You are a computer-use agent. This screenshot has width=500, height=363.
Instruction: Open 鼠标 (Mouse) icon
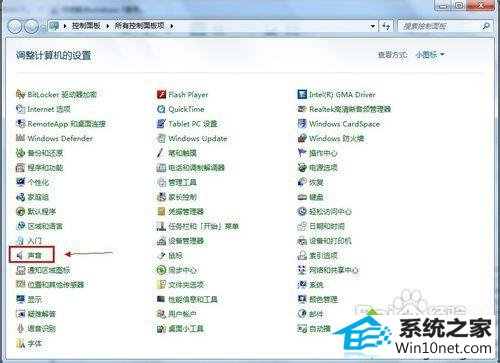[161, 255]
